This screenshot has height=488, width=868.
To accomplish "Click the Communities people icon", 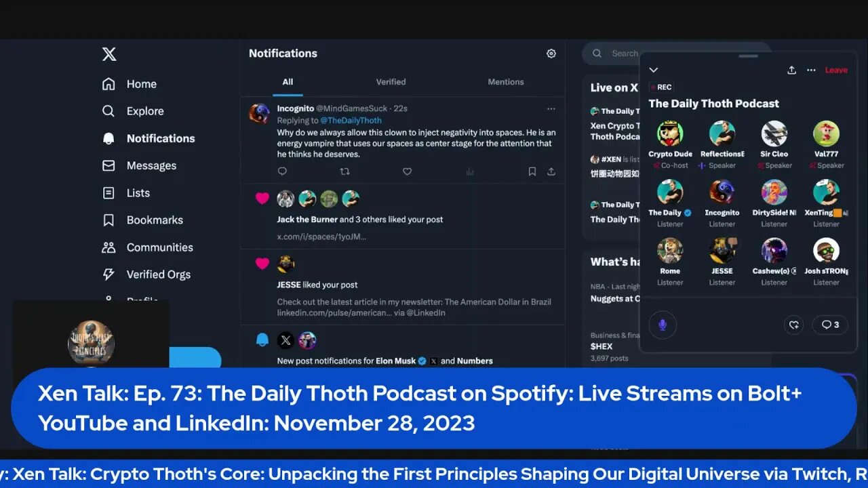I will (x=108, y=247).
